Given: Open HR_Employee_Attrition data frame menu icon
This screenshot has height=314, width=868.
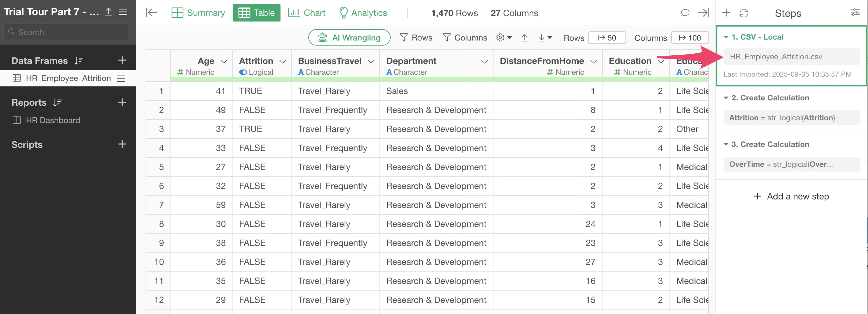Looking at the screenshot, I should click(121, 78).
